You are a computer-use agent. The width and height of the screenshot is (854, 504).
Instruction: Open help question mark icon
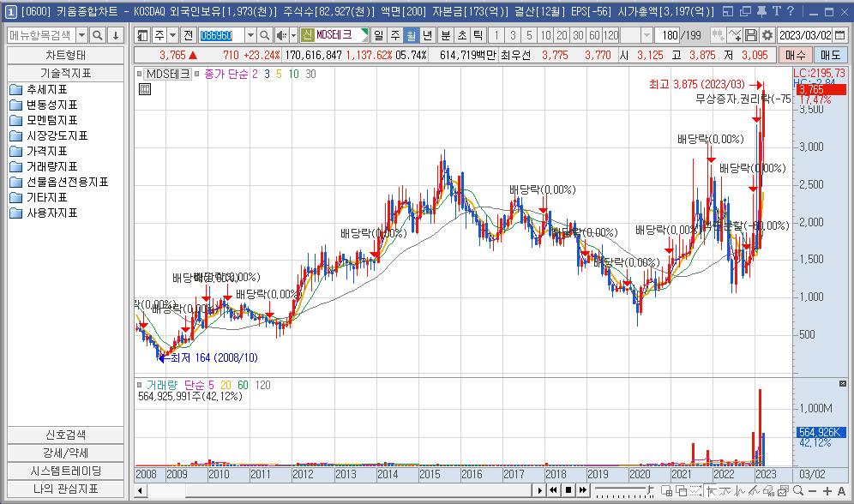[x=791, y=11]
